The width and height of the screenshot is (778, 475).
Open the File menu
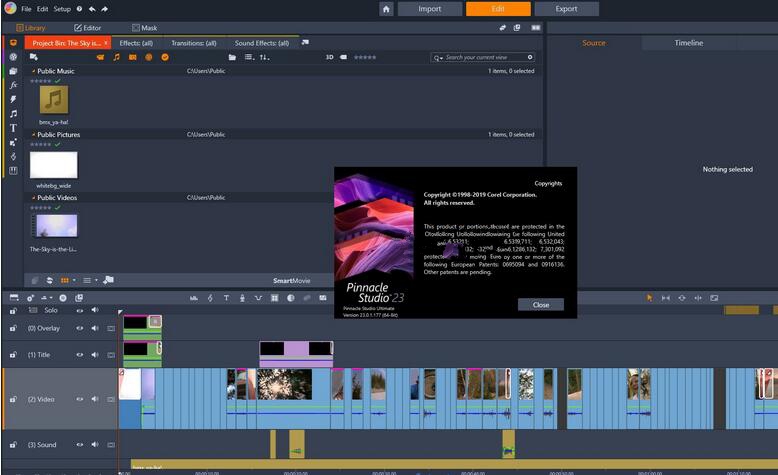[x=26, y=9]
